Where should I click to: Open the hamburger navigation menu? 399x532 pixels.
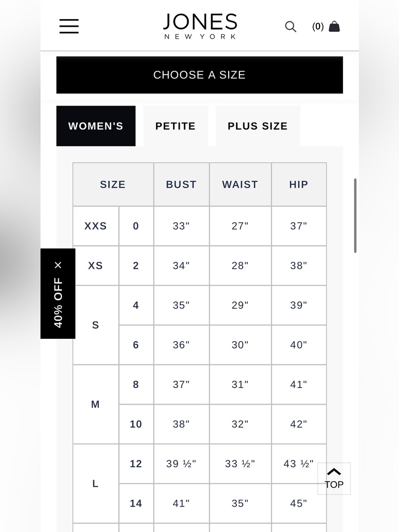click(x=69, y=26)
